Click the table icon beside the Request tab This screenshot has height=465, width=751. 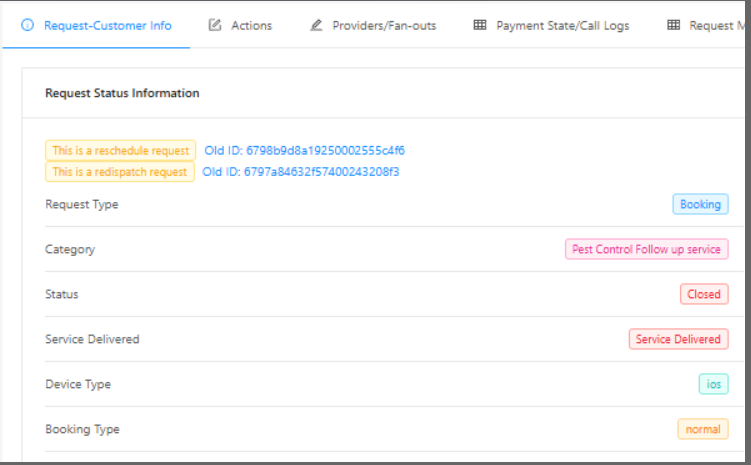click(673, 25)
